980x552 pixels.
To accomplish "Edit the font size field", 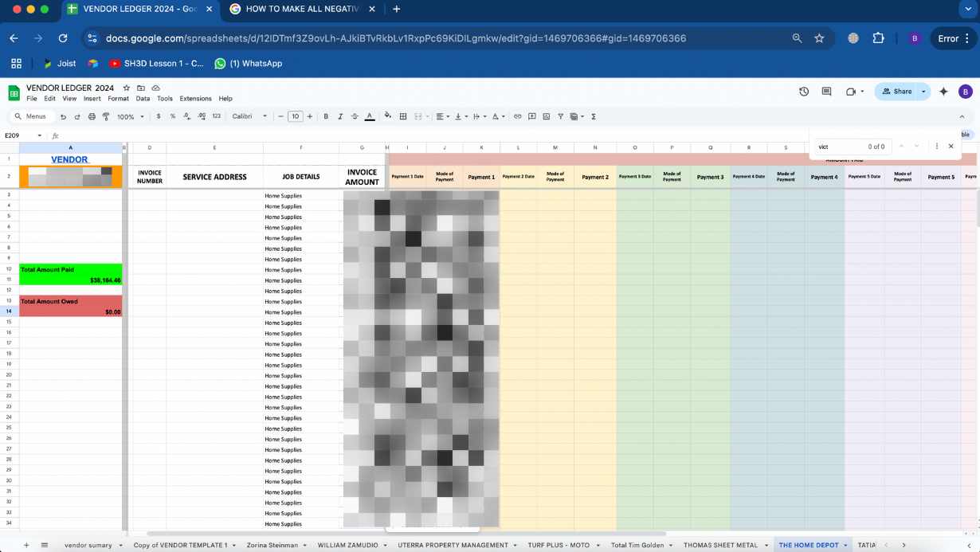I will 296,116.
